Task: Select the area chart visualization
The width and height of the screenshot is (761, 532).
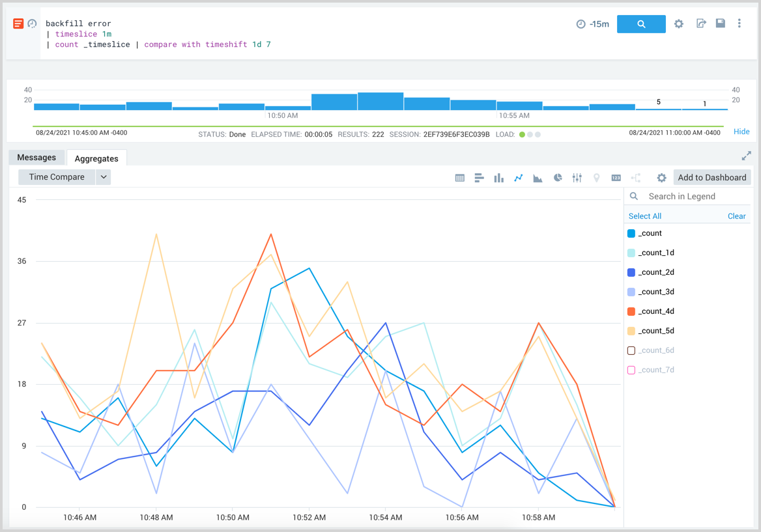Action: point(538,177)
